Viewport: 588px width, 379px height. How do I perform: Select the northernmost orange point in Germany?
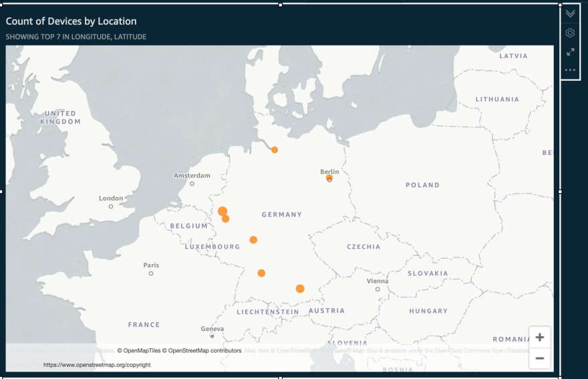click(275, 150)
